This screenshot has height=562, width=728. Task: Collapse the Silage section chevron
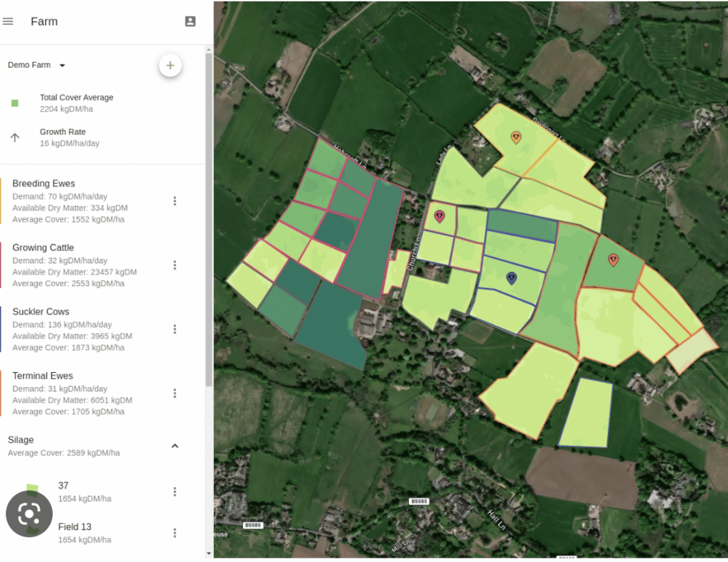click(175, 446)
